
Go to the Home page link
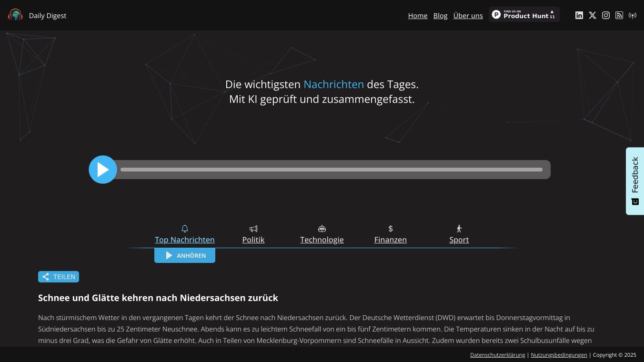(x=418, y=16)
